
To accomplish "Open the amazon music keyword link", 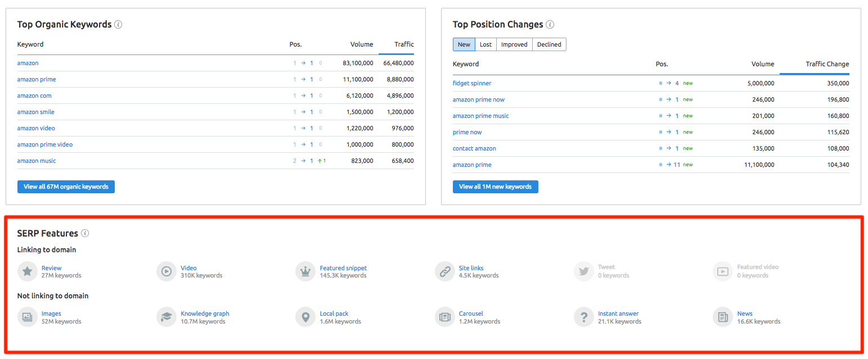I will (x=37, y=161).
